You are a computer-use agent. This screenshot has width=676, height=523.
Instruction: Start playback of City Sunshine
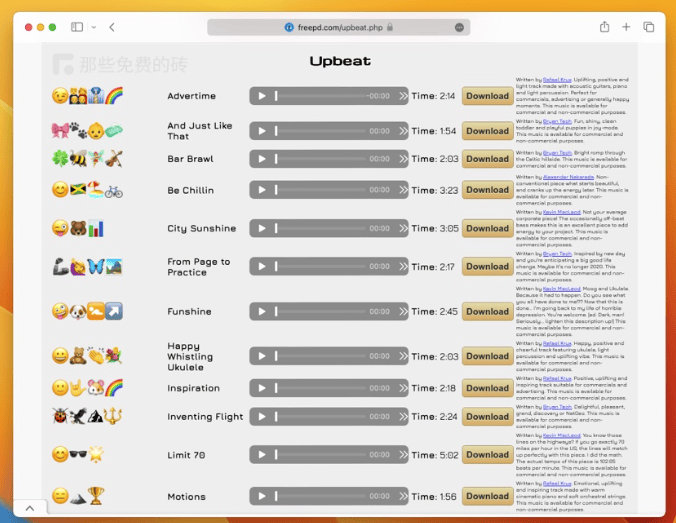[x=262, y=228]
